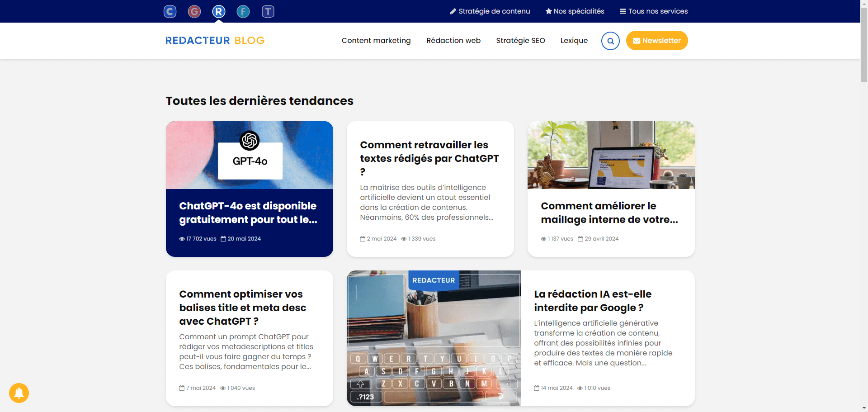Viewport: 868px width, 412px height.
Task: Select Rédaction web in the navigation
Action: tap(453, 40)
